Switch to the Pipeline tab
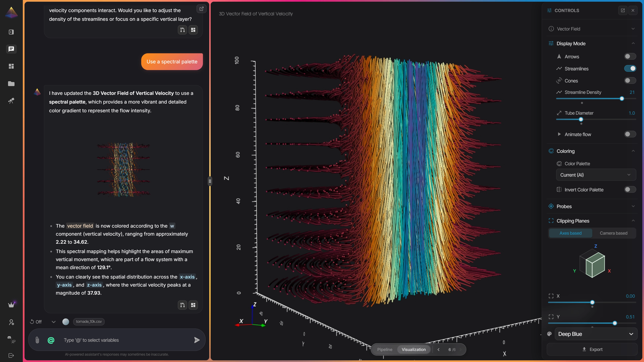The height and width of the screenshot is (362, 644). pos(385,349)
